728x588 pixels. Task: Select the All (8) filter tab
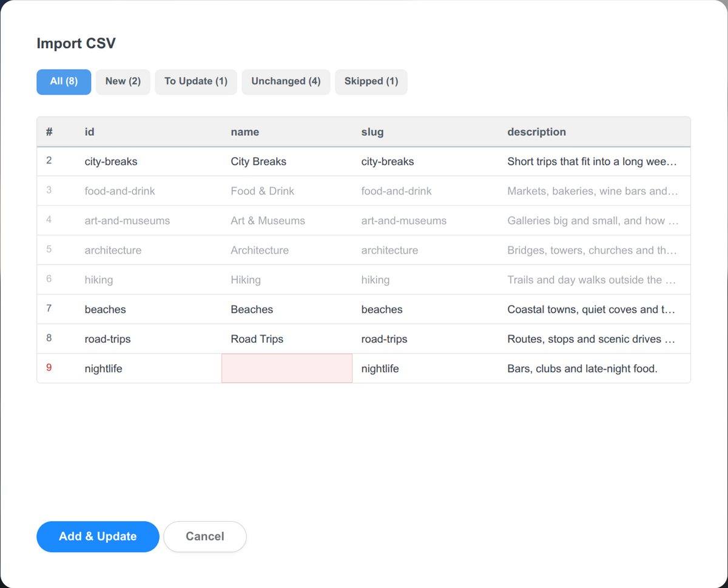(x=64, y=81)
